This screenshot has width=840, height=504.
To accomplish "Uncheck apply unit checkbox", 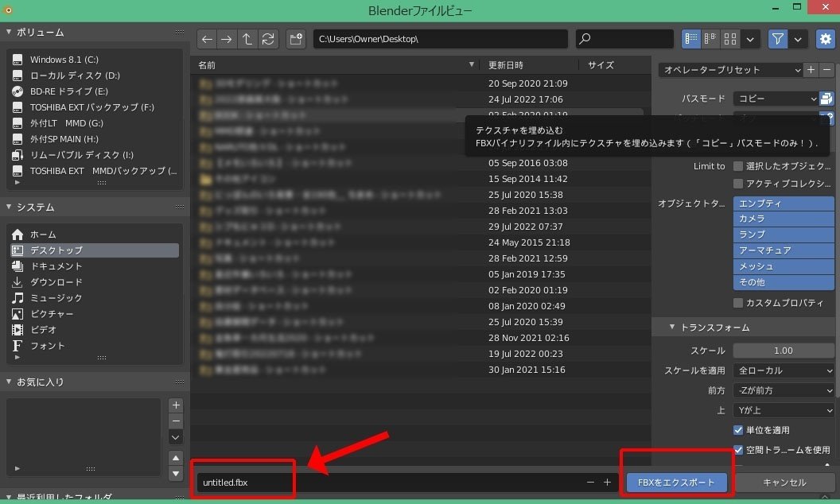I will (x=738, y=430).
